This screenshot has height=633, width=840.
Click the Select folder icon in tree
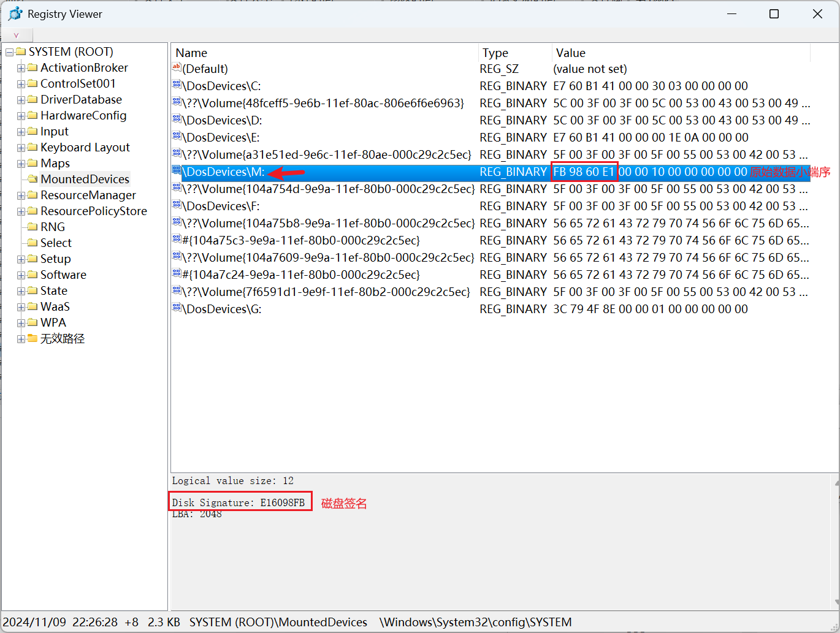33,243
